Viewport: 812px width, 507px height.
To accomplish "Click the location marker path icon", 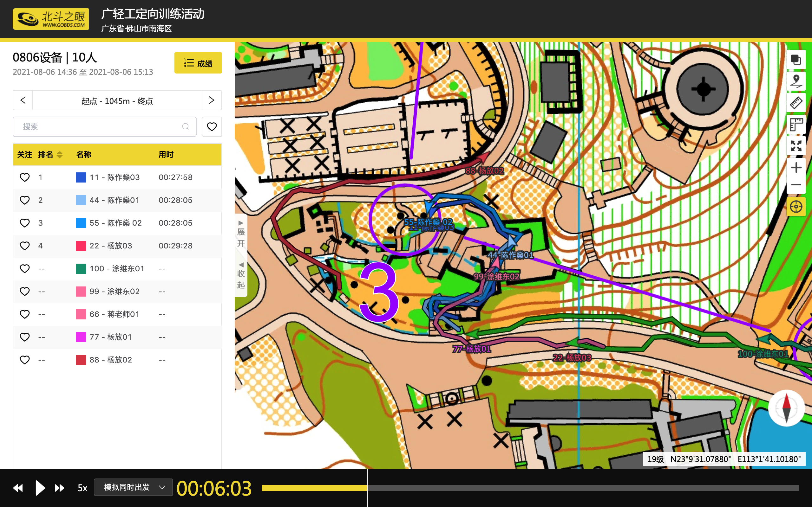I will (x=796, y=81).
